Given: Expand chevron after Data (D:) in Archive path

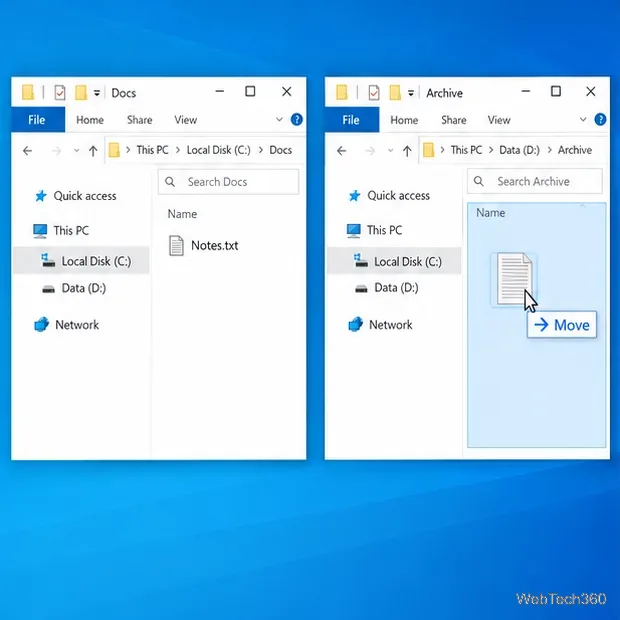Looking at the screenshot, I should [549, 150].
